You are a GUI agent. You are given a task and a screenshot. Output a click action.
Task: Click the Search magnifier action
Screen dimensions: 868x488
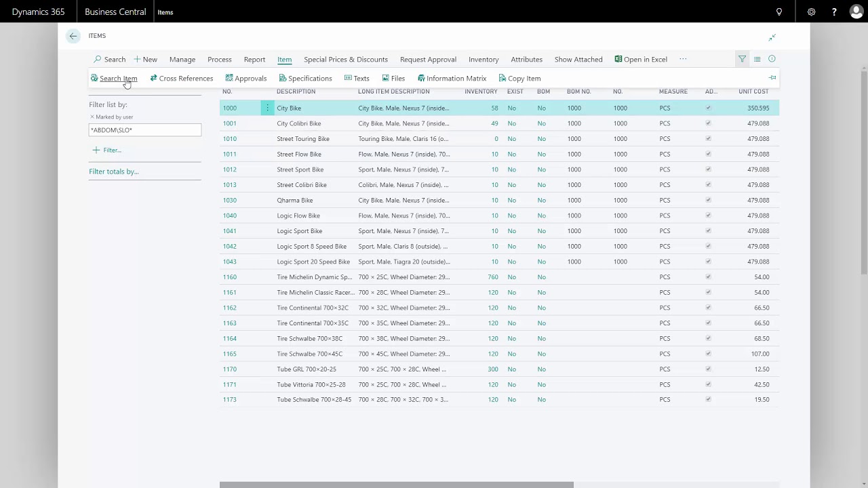[x=110, y=60]
